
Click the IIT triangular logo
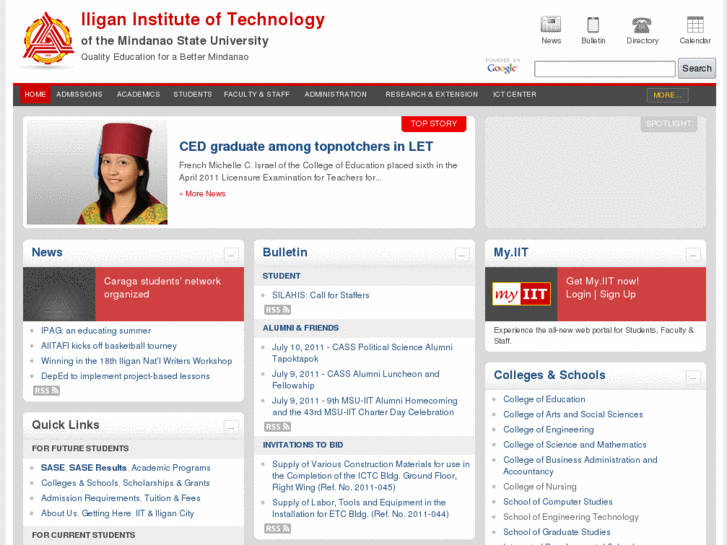48,38
